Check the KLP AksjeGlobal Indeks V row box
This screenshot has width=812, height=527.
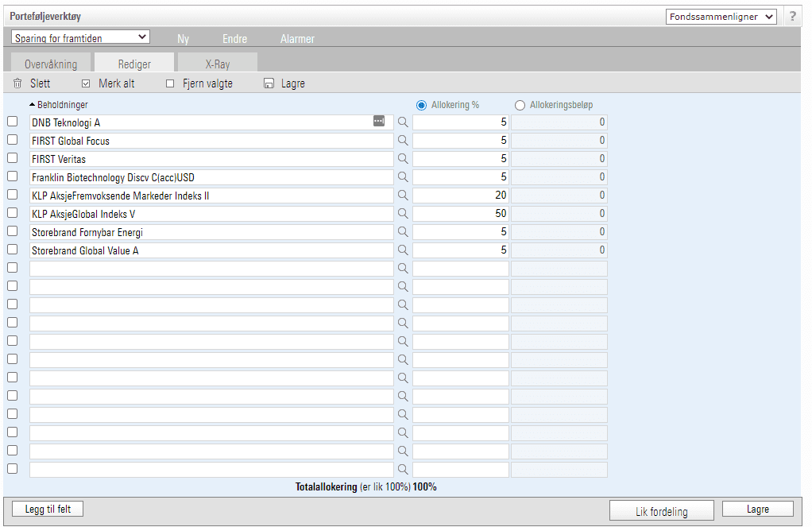pos(13,213)
